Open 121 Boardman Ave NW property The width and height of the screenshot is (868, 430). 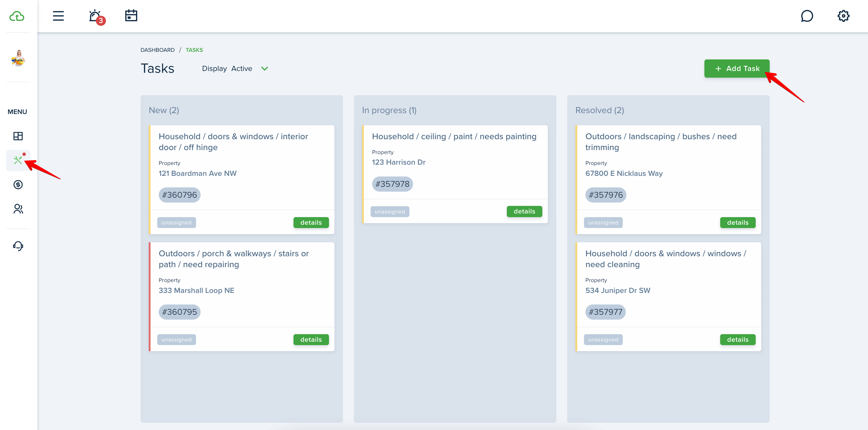coord(198,173)
